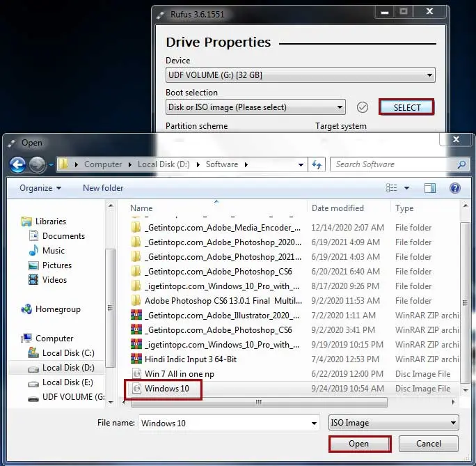476x466 pixels.
Task: Open the ISO Image file type dropdown
Action: 393,423
